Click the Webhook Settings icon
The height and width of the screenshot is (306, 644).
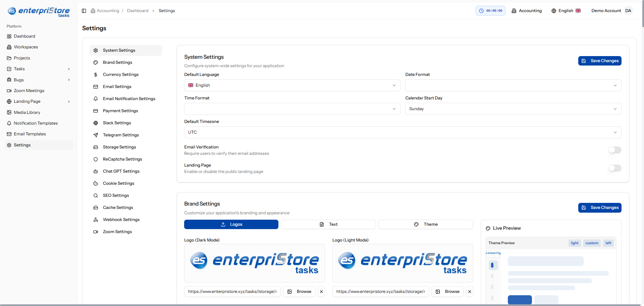point(96,220)
